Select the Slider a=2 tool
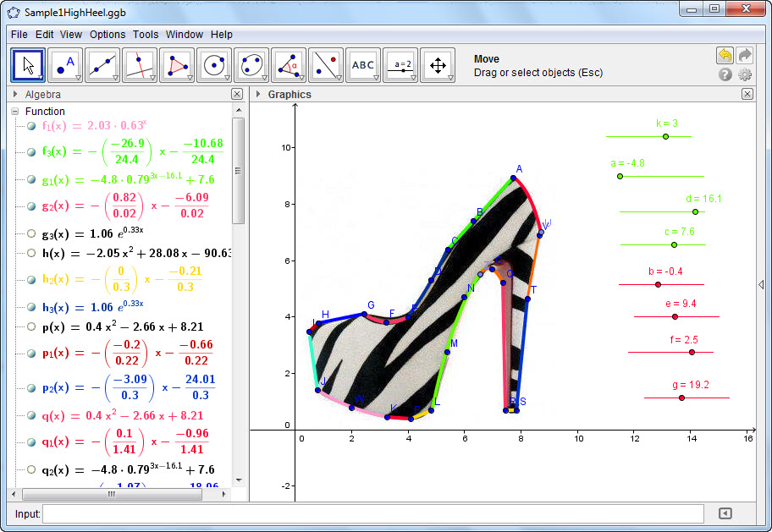The image size is (772, 532). [400, 65]
